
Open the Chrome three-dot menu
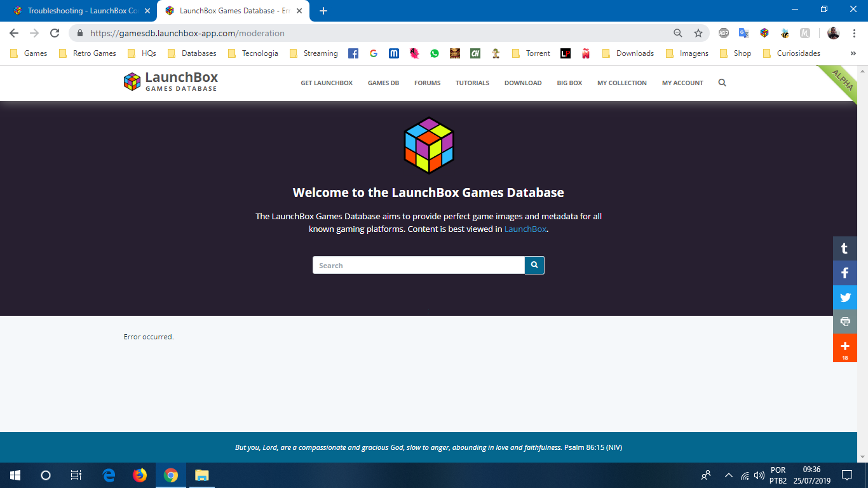tap(853, 33)
